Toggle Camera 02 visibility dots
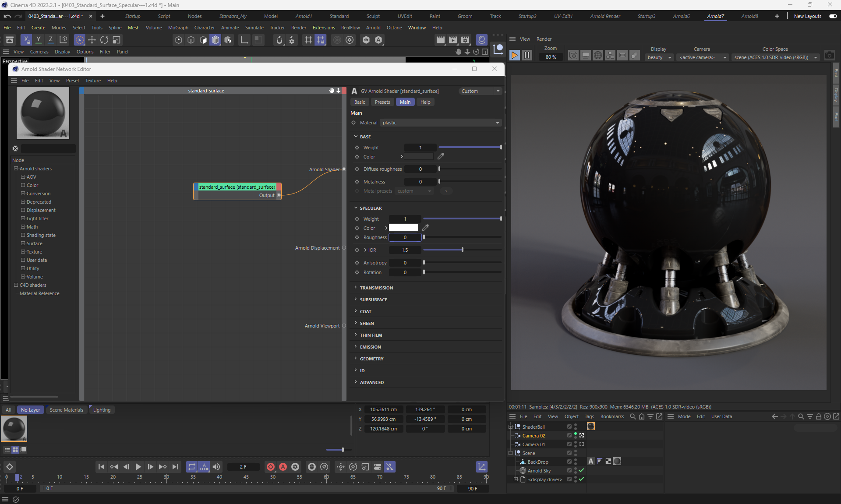The image size is (841, 504). (x=575, y=435)
